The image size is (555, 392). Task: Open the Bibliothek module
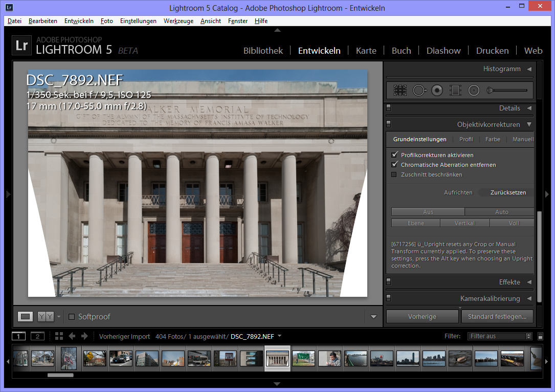(x=263, y=51)
